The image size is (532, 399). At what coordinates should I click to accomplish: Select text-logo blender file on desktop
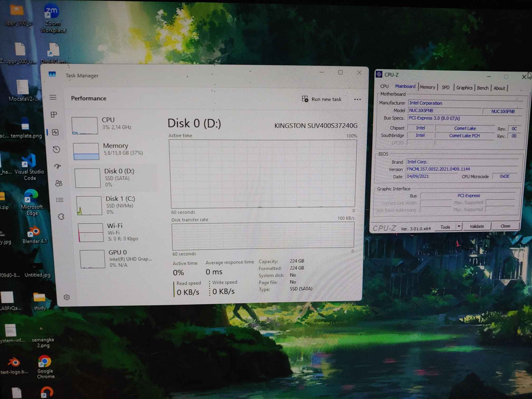coord(14,365)
